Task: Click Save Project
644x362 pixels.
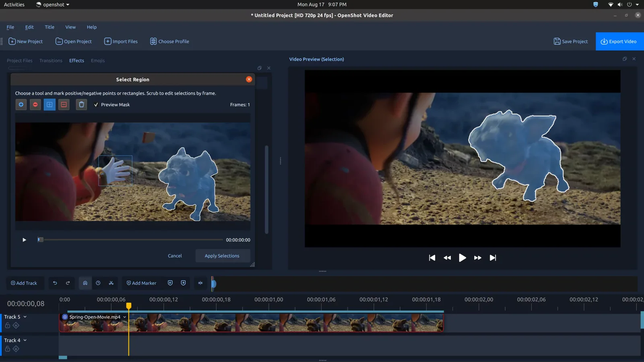Action: click(571, 41)
